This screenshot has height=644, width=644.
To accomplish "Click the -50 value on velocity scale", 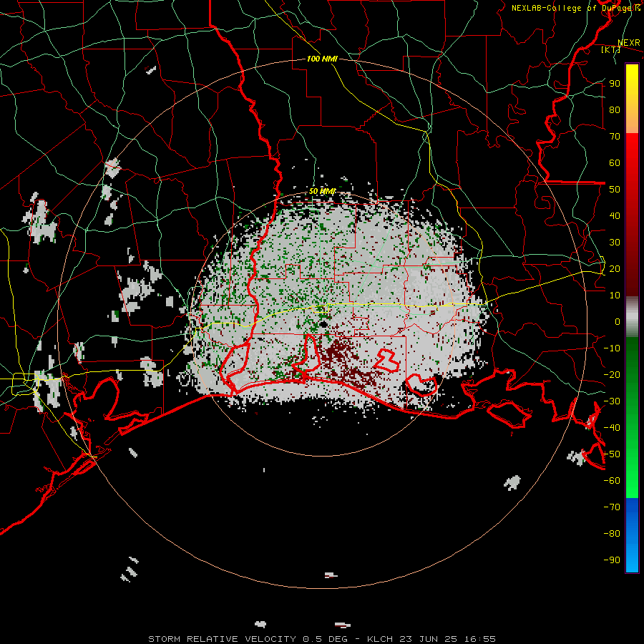I will [x=612, y=454].
